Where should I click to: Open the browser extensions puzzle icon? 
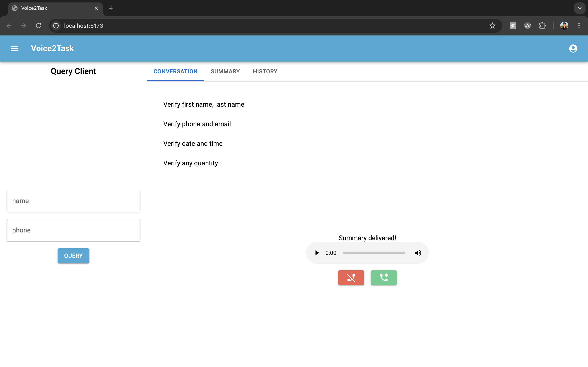(x=542, y=26)
